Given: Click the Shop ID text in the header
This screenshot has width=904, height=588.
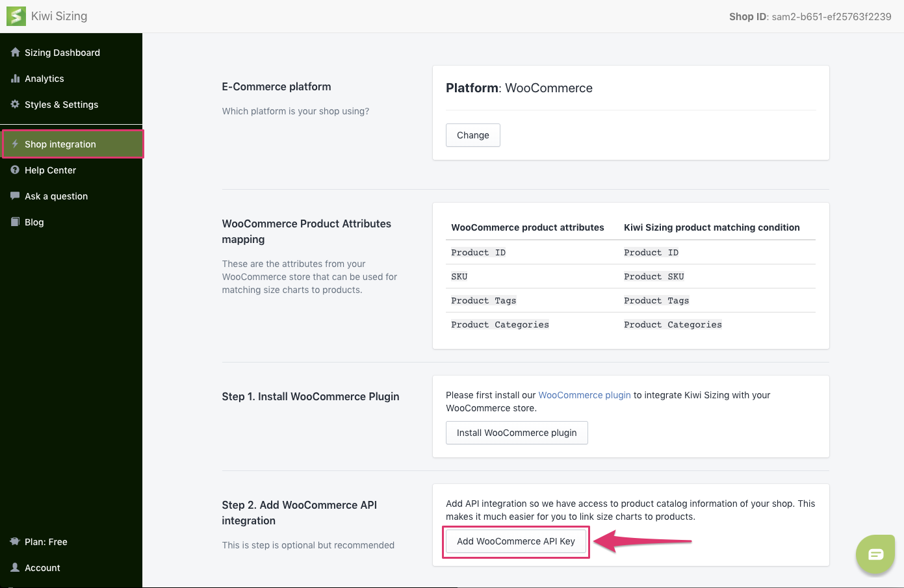Looking at the screenshot, I should click(810, 17).
